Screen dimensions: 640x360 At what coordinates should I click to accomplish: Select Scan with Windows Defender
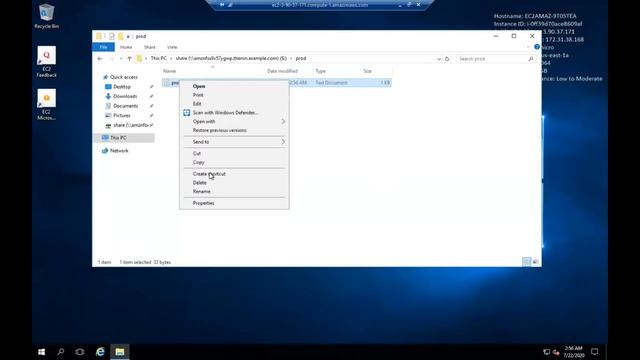(234, 113)
